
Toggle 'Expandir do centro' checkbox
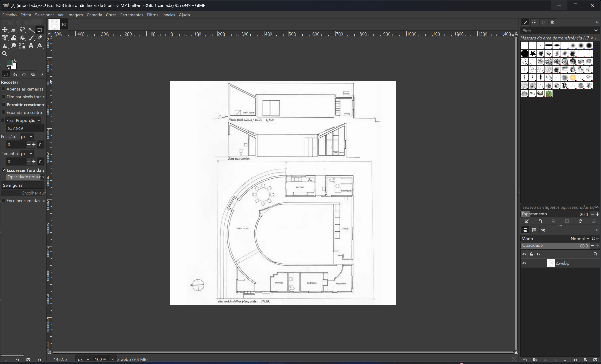pos(4,113)
